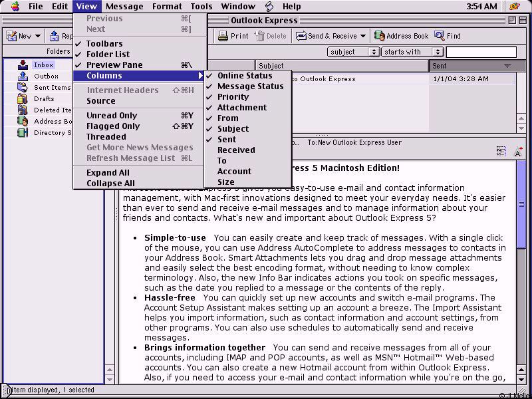The height and width of the screenshot is (399, 532).
Task: Select the Deleted Items trash icon
Action: point(23,110)
